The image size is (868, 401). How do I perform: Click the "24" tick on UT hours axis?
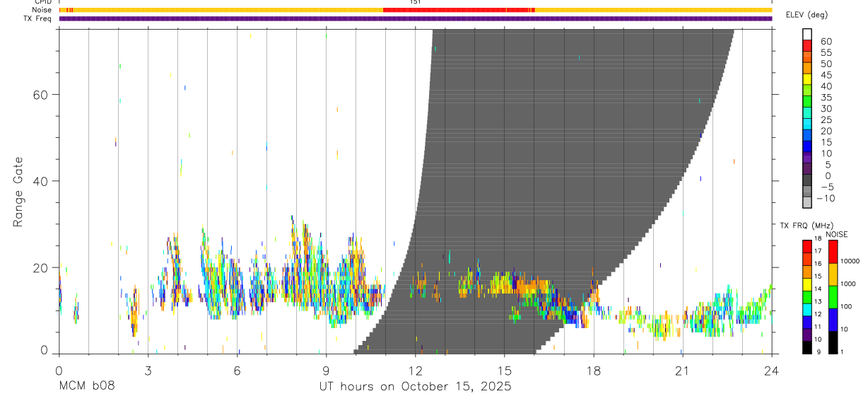771,371
